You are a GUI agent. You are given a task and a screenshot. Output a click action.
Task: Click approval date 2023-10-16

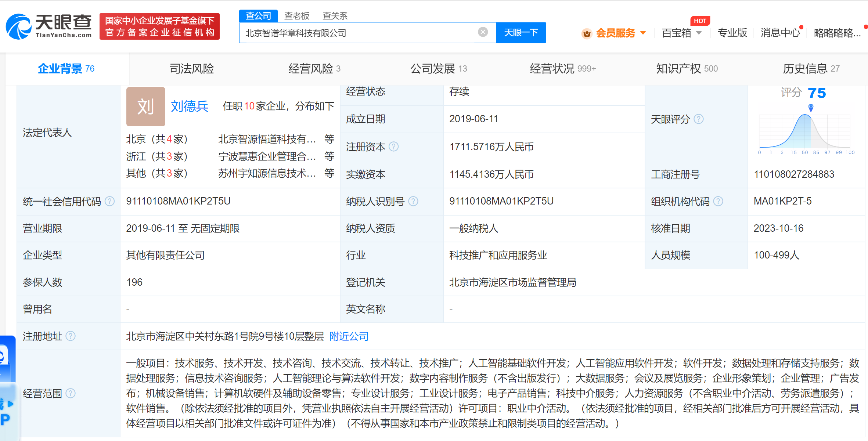(x=778, y=228)
